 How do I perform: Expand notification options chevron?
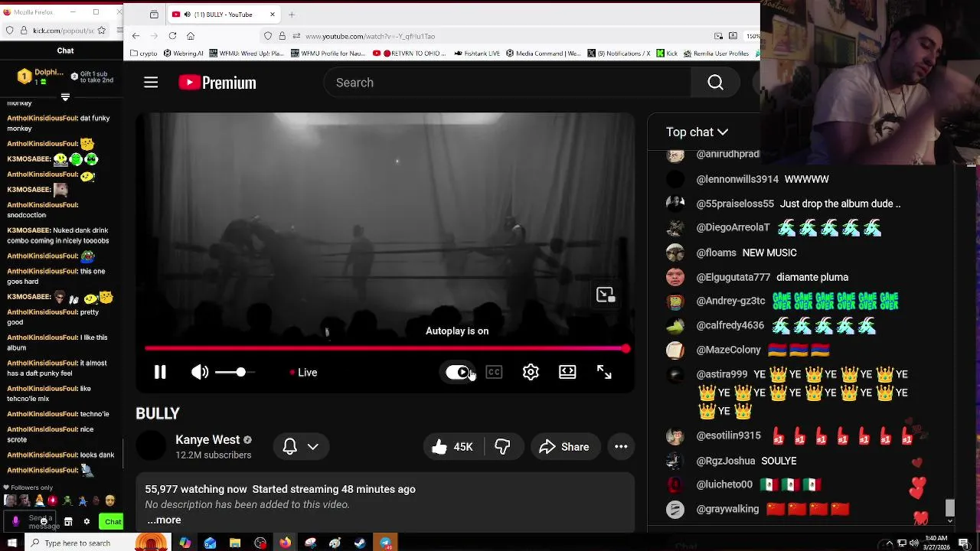click(x=313, y=447)
